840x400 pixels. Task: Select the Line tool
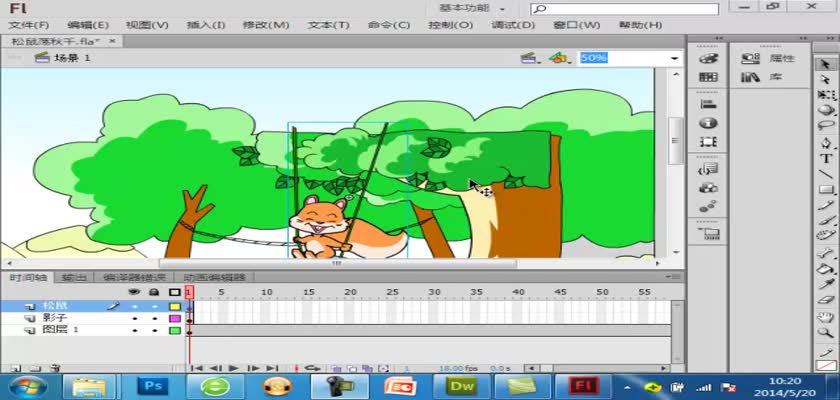click(x=826, y=174)
